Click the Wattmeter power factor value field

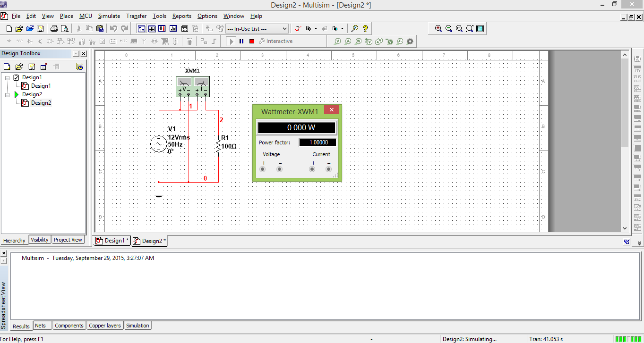(x=318, y=142)
